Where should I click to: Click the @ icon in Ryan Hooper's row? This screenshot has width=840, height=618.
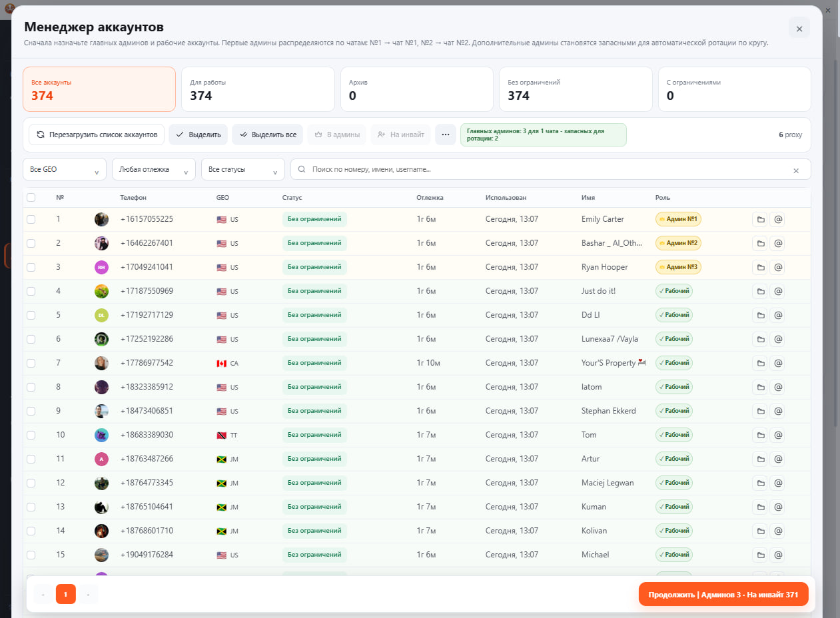(x=777, y=267)
